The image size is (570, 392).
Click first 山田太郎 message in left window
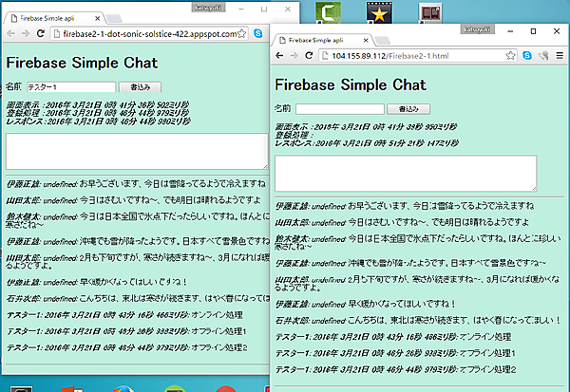[x=133, y=200]
